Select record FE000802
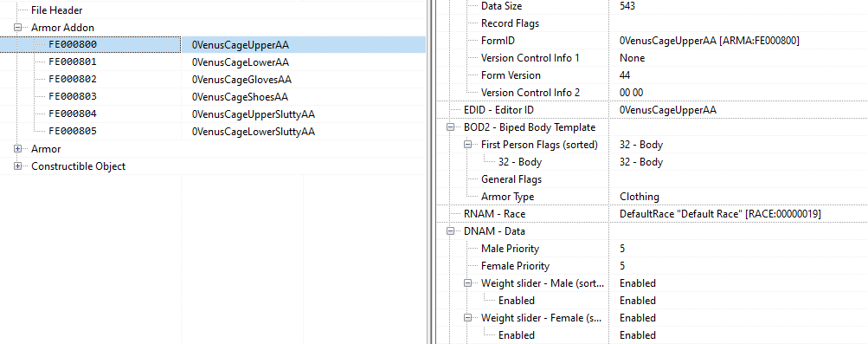The width and height of the screenshot is (868, 344). pos(73,79)
